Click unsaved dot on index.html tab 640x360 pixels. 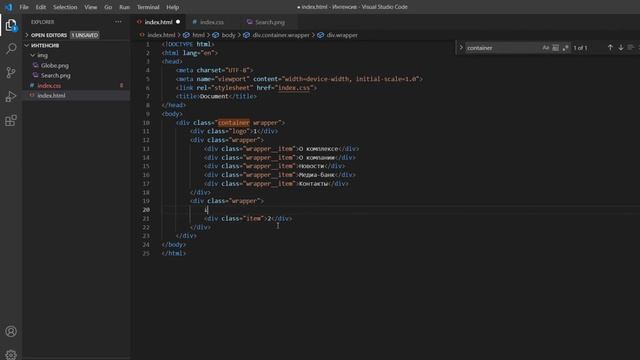click(x=178, y=22)
